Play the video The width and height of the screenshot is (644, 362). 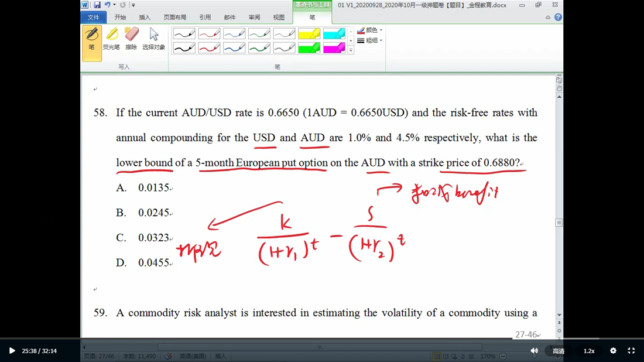click(x=12, y=350)
